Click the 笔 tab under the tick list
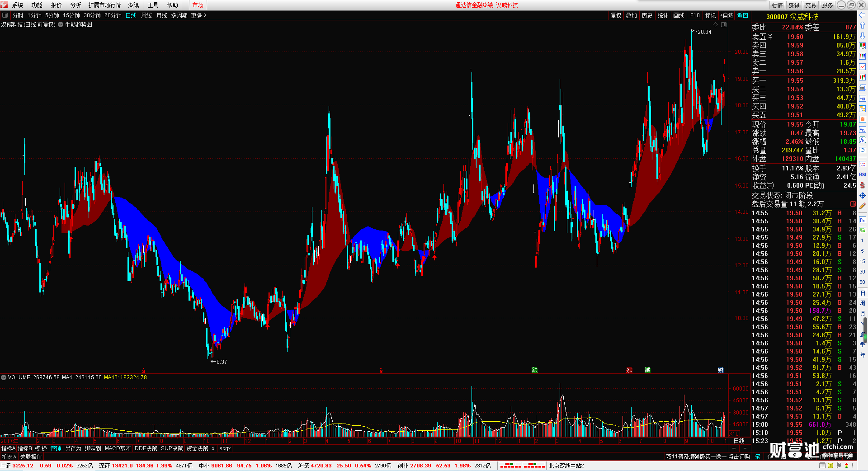This screenshot has width=868, height=471. 758,457
